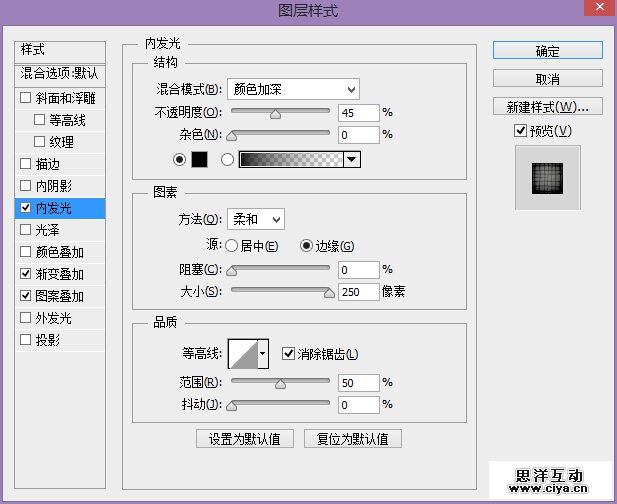
Task: Open 外发光 settings page
Action: click(x=54, y=318)
